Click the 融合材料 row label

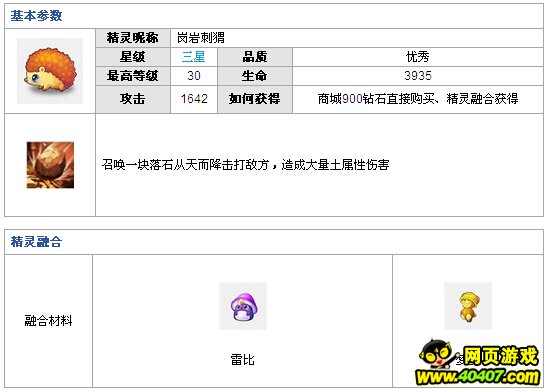[48, 321]
